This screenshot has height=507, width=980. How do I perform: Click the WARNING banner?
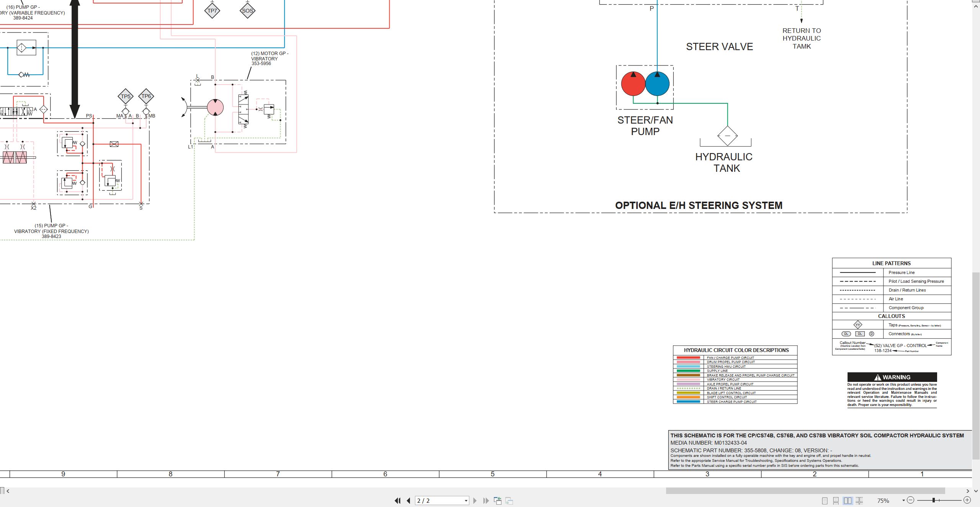pos(892,377)
